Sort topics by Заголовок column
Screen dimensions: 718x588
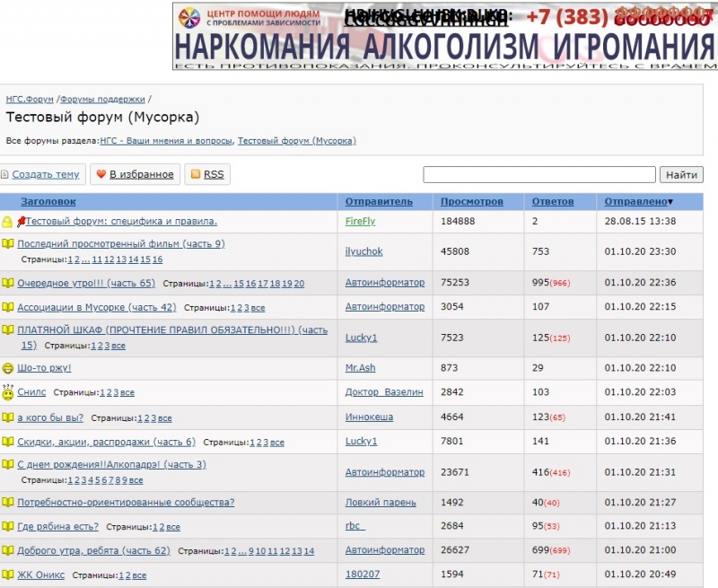[x=48, y=202]
